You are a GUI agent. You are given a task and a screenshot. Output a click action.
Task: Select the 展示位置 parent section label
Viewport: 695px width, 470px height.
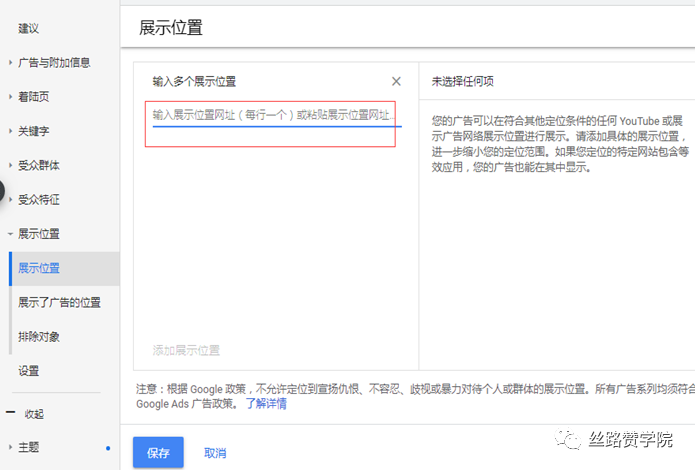[x=39, y=234]
